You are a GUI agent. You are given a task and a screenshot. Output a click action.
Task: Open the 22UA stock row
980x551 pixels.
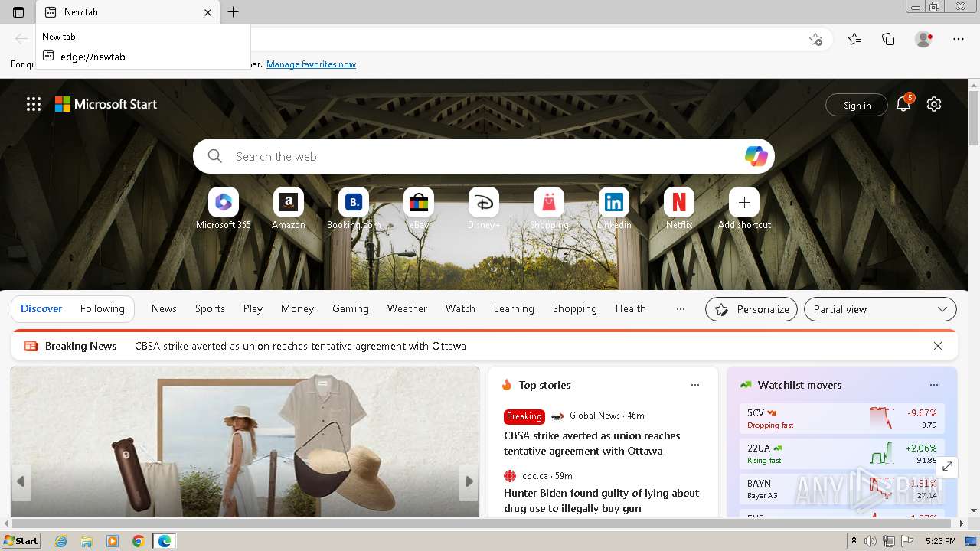pos(842,454)
